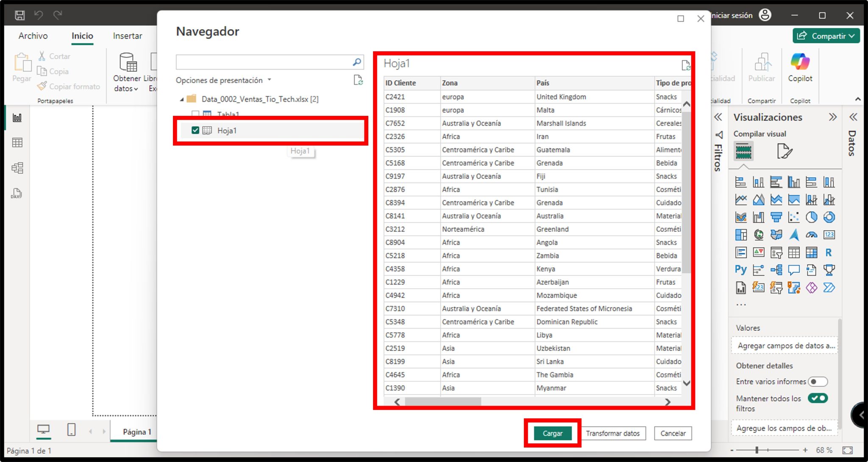Click horizontal scrollbar in Hoja1 preview
Image resolution: width=868 pixels, height=462 pixels.
443,401
